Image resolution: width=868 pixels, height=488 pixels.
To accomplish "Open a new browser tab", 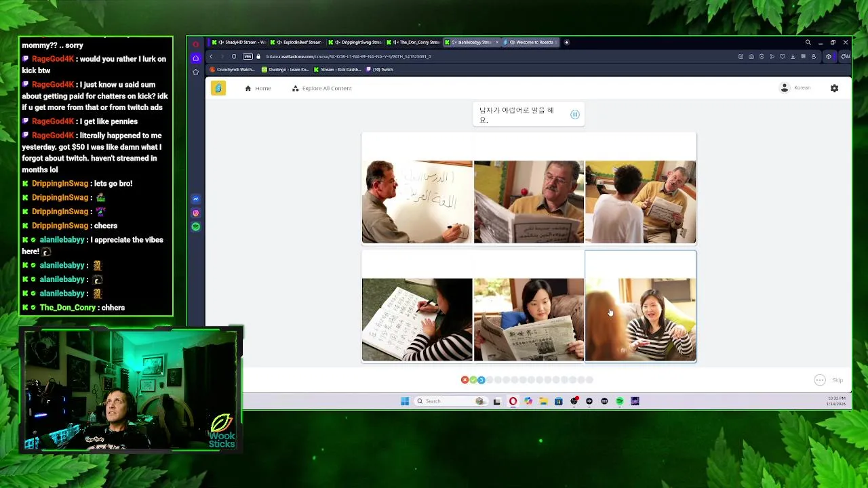I will 567,42.
